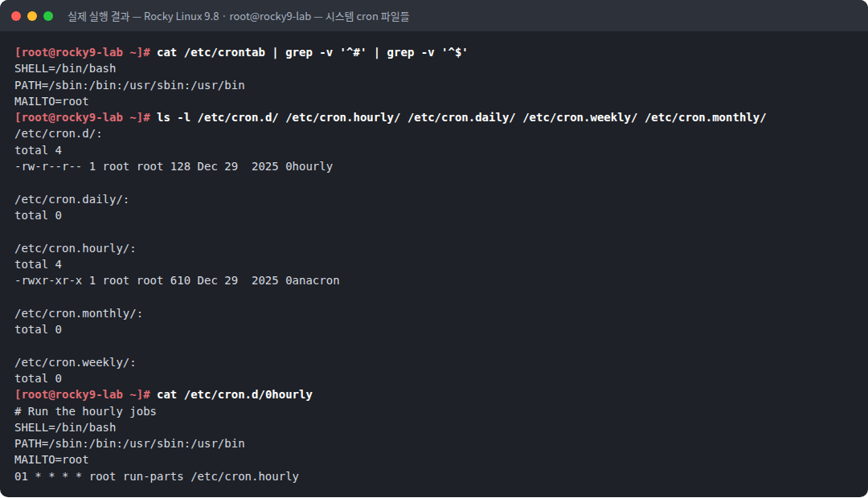Screen dimensions: 868x498
Task: Click the third [root@rocky9-lab ~]# prompt before cat 0hourly
Action: (83, 394)
